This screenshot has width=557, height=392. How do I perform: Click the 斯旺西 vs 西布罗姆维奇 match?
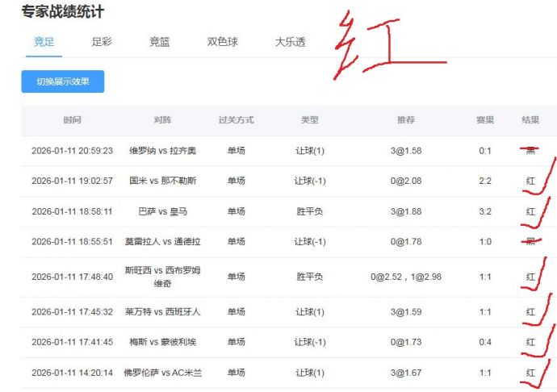click(161, 277)
